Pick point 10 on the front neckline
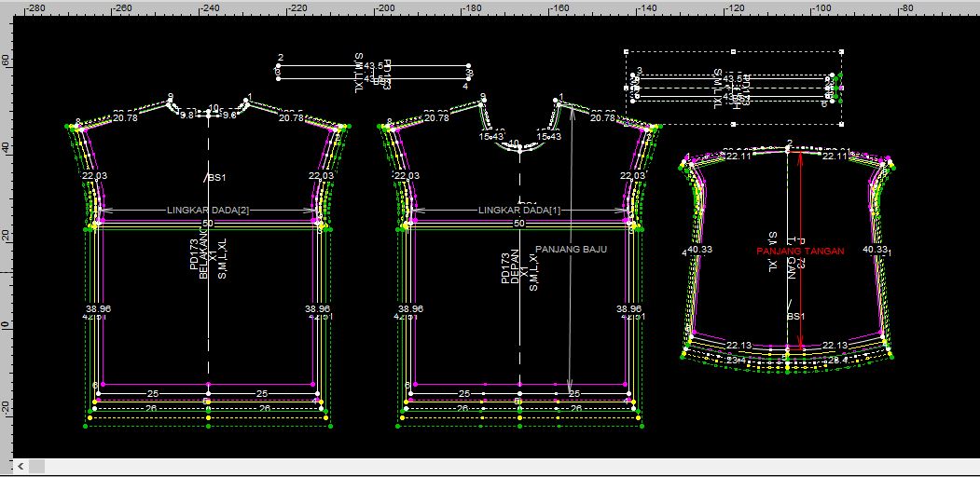 pyautogui.click(x=513, y=144)
